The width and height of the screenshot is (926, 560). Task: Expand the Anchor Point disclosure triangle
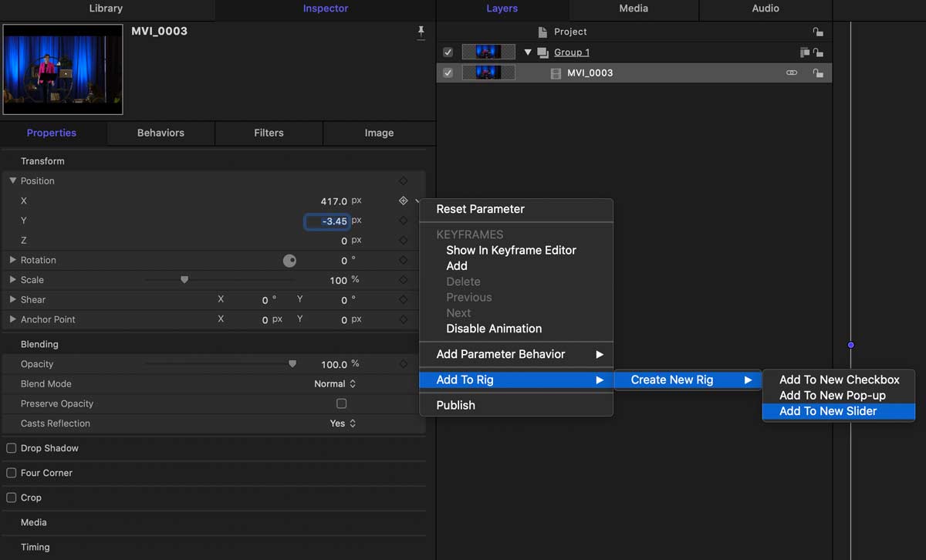click(12, 319)
